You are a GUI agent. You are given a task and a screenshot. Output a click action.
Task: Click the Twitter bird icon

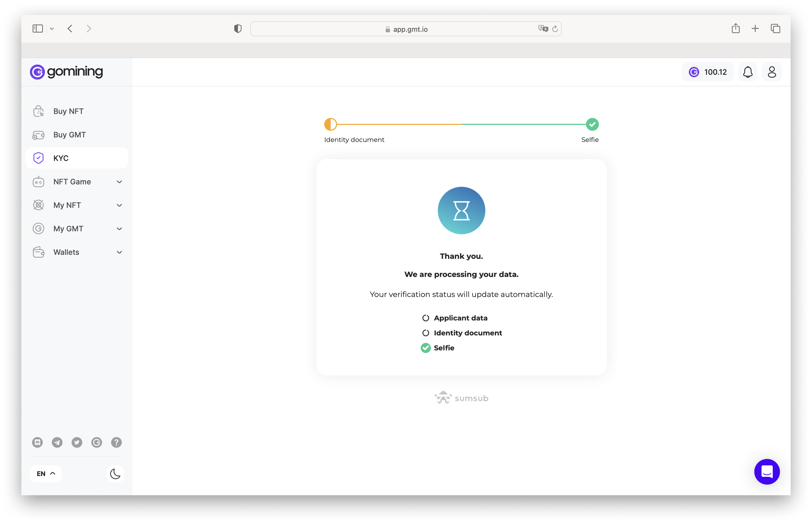[77, 442]
